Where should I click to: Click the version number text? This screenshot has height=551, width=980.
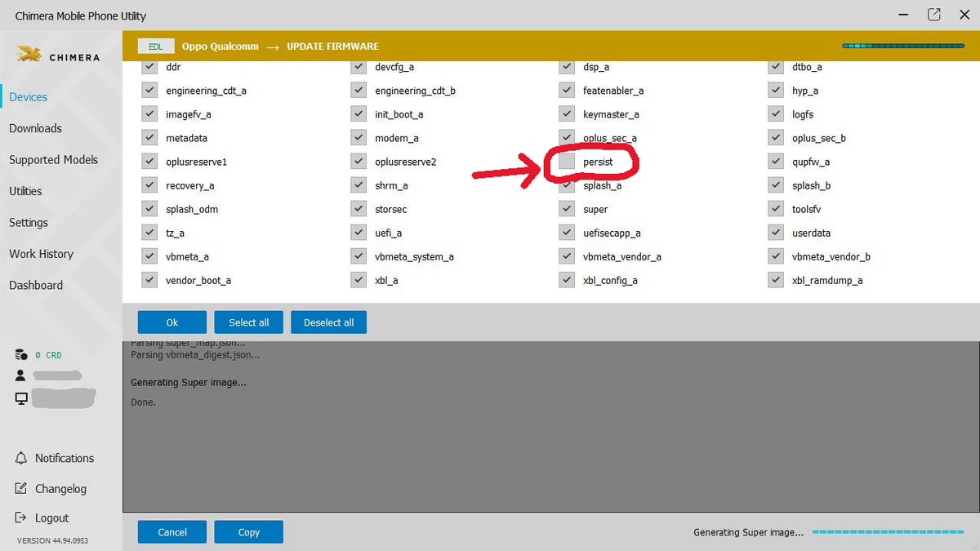click(x=52, y=540)
